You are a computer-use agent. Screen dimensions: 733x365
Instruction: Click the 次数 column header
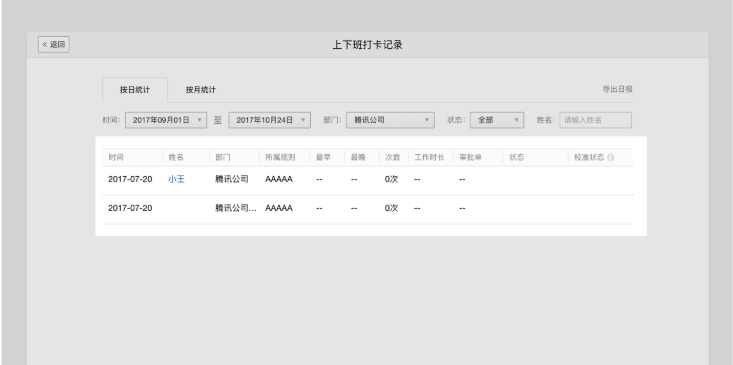pyautogui.click(x=392, y=157)
